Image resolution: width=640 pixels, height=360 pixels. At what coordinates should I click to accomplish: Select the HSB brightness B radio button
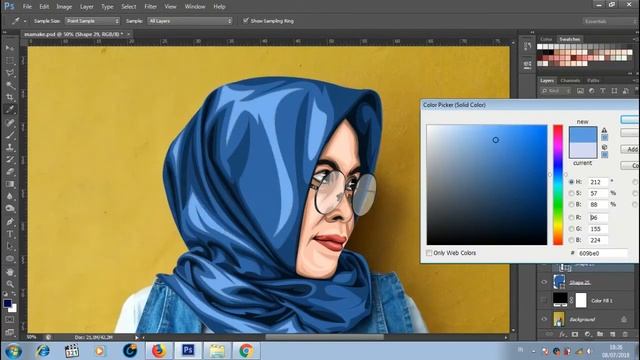[x=571, y=204]
